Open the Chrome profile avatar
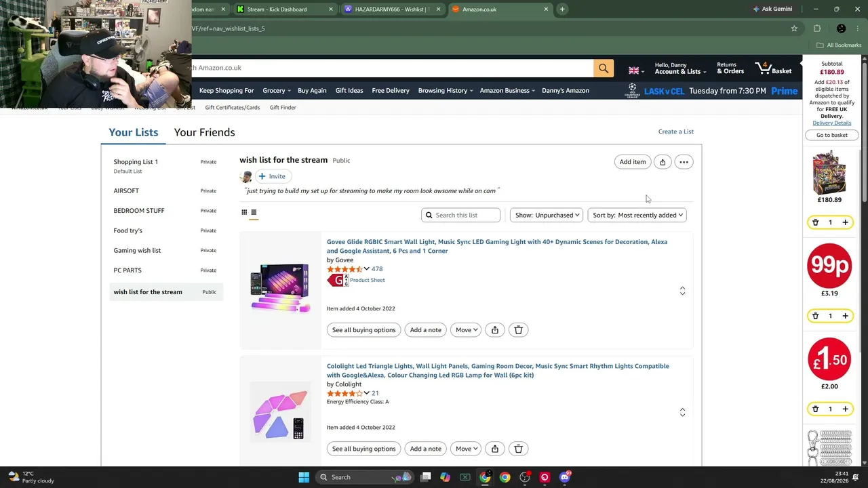This screenshot has width=868, height=488. click(x=841, y=28)
